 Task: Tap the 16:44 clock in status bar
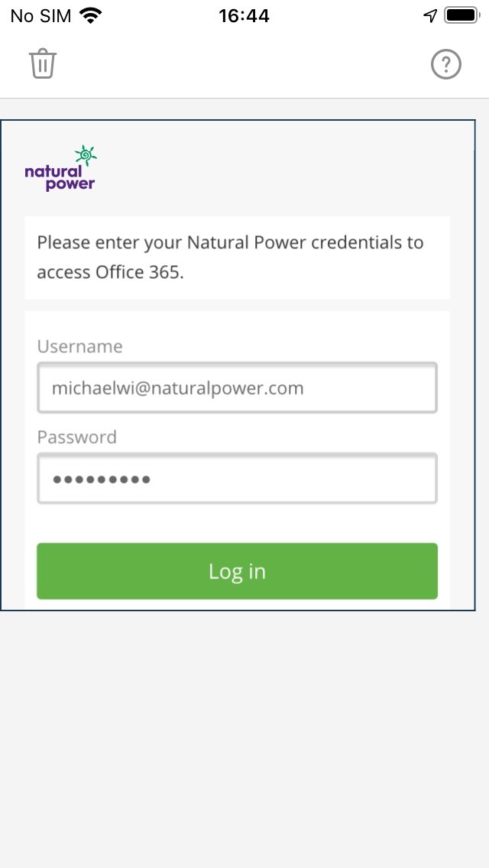coord(244,15)
